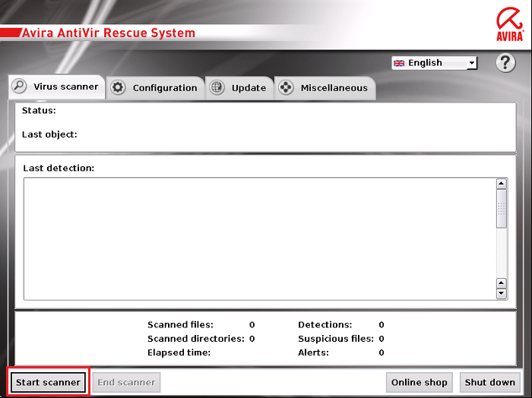Screen dimensions: 532x398
Task: Click the "Status:" label
Action: point(39,111)
